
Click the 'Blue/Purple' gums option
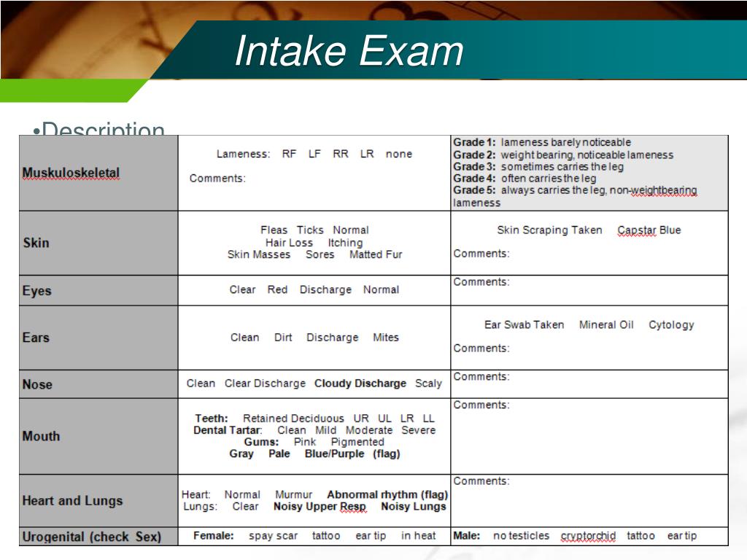click(x=334, y=454)
